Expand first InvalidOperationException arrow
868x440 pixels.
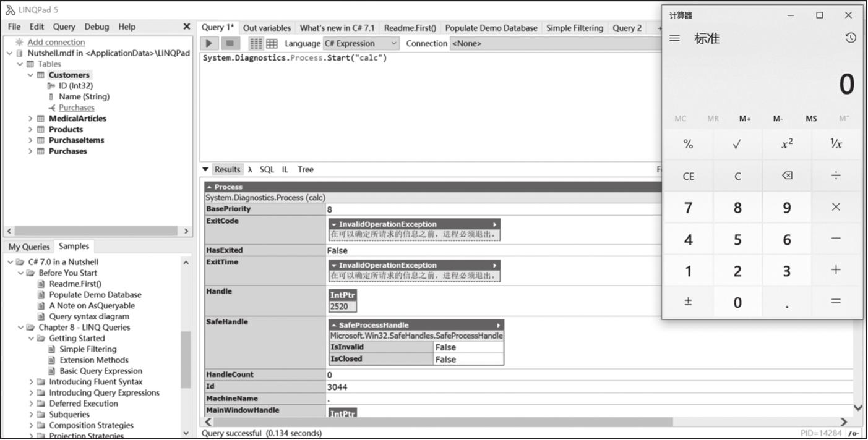[x=495, y=224]
